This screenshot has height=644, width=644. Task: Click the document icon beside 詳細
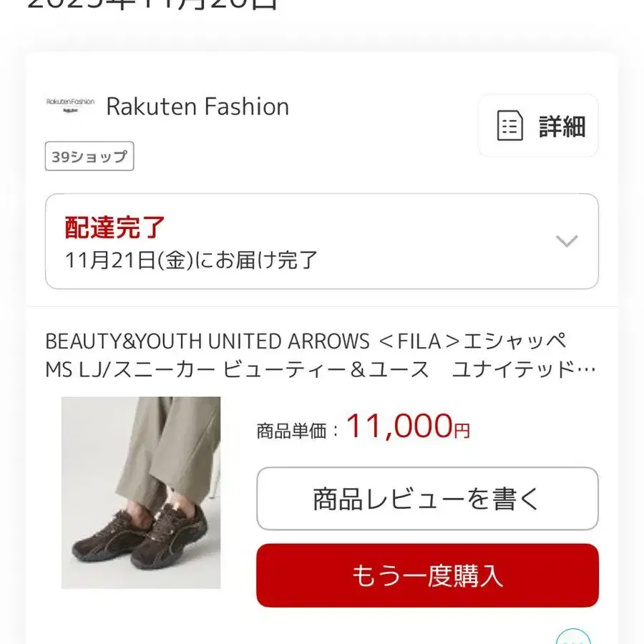pyautogui.click(x=509, y=126)
